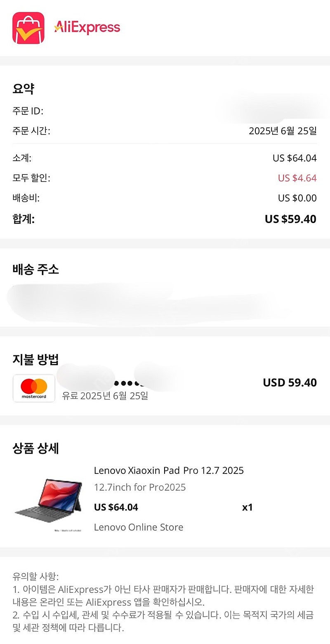This screenshot has height=644, width=330.
Task: Click the AliExpress shopping bag icon
Action: [x=28, y=28]
